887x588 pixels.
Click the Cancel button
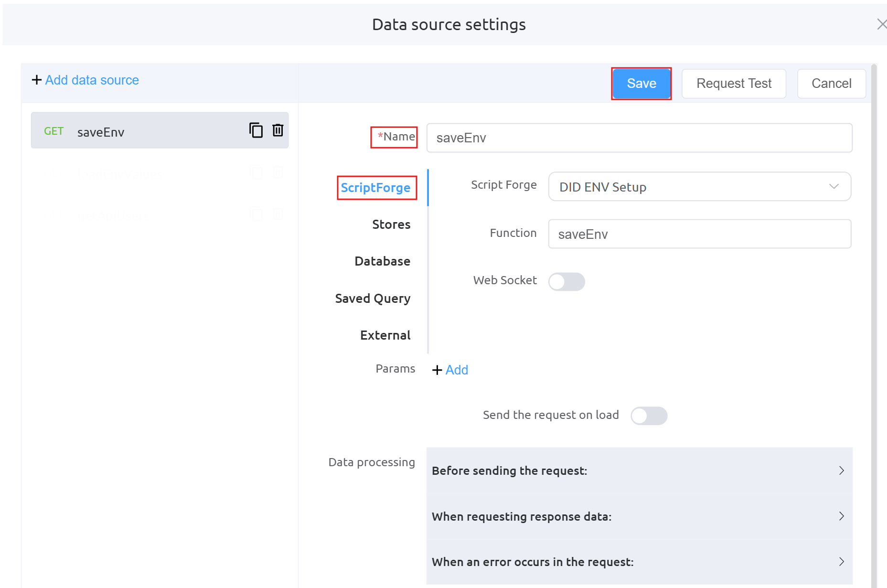coord(831,84)
